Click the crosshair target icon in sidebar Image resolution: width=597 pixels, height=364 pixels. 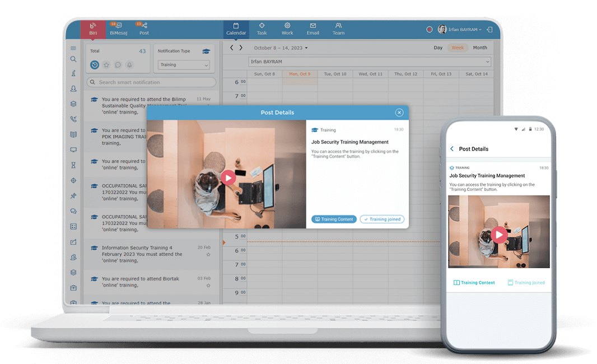(73, 180)
